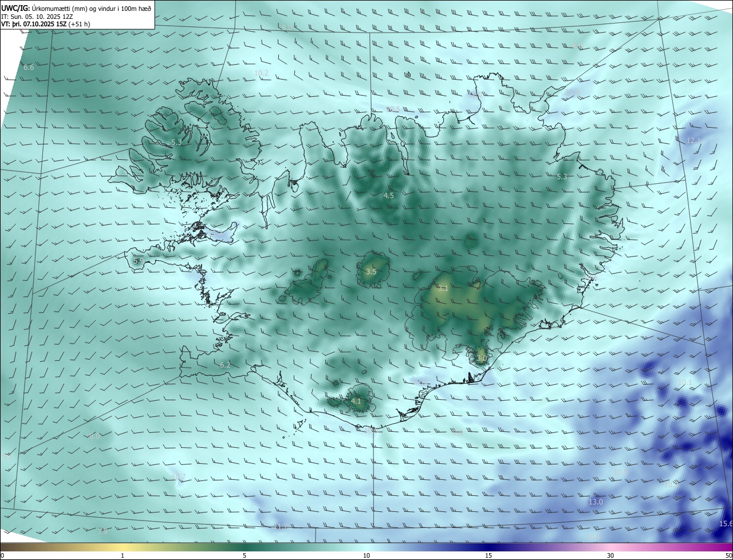
Task: Click the 13.0 value label in the blue area
Action: point(596,502)
